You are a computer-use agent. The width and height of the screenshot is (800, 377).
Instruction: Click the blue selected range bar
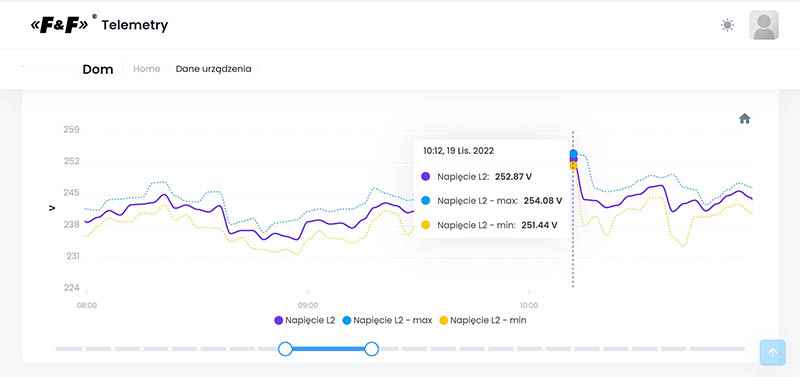(x=329, y=349)
